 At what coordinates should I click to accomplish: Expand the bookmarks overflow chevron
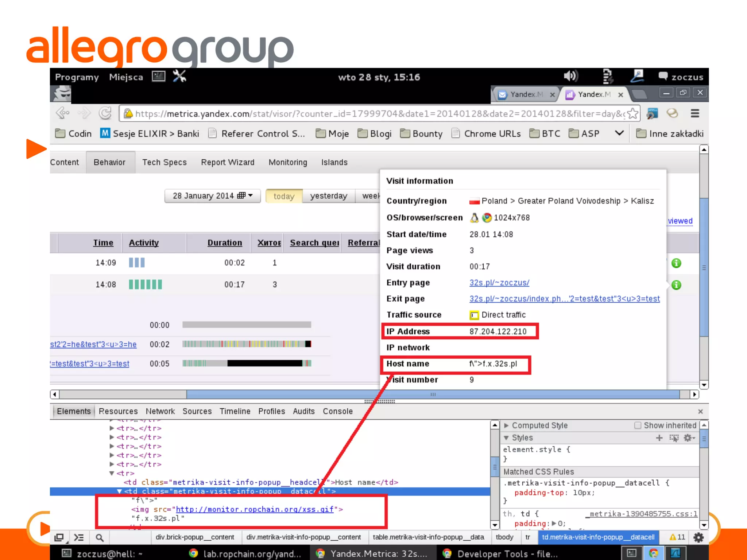pyautogui.click(x=619, y=133)
